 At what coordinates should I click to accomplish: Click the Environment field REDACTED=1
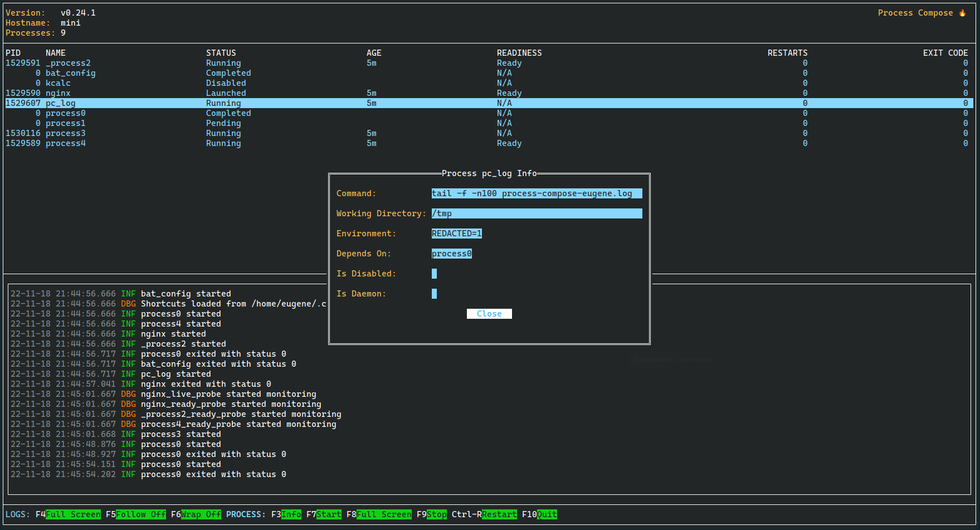pos(457,234)
